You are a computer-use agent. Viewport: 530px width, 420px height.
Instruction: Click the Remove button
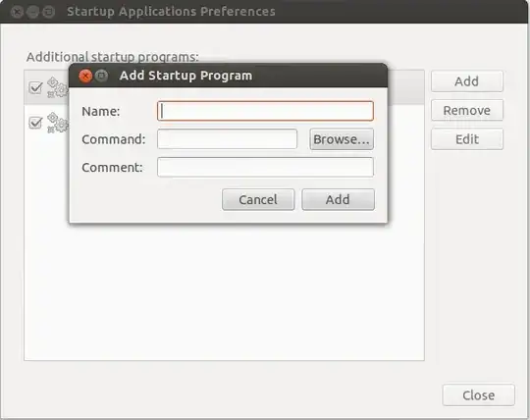[x=467, y=110]
